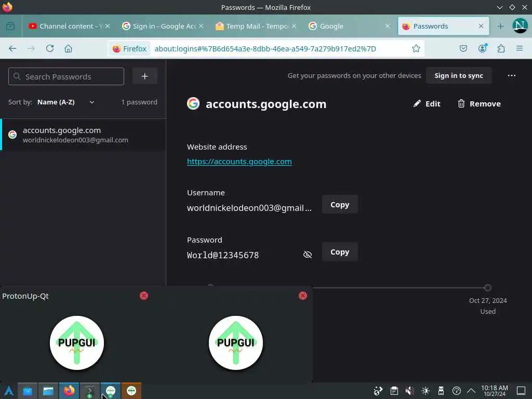Bookmark this page with the star icon

(416, 48)
